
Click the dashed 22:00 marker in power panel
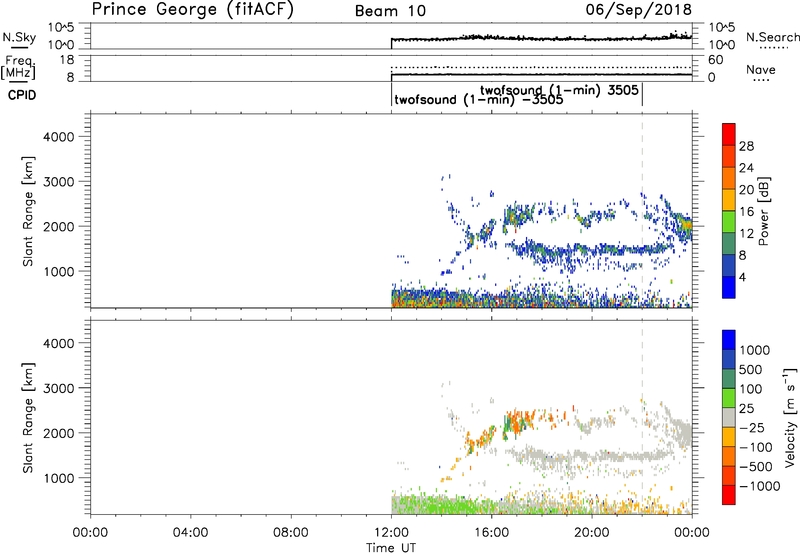642,210
